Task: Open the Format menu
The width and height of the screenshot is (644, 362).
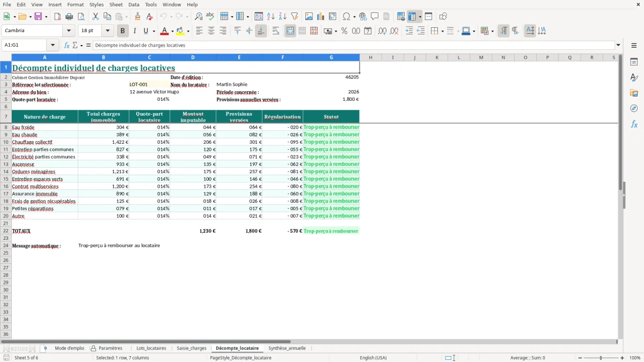Action: coord(75,4)
